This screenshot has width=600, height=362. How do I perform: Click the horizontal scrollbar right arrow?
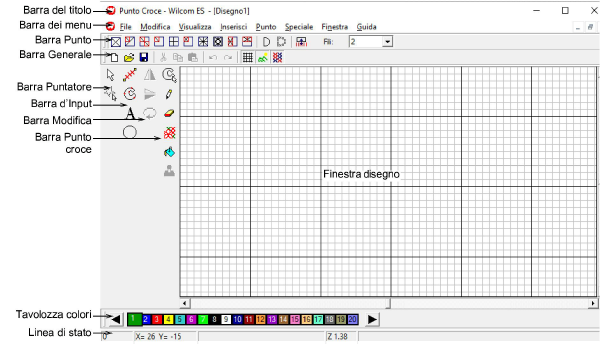coord(593,303)
